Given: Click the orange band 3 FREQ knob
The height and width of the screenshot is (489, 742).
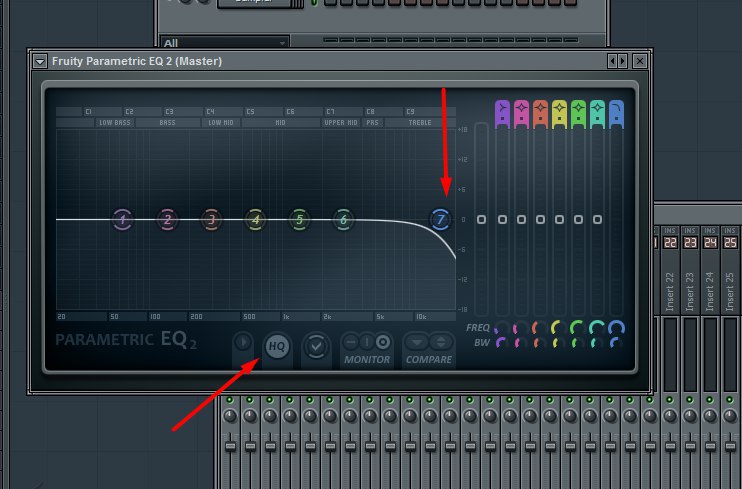Looking at the screenshot, I should point(540,328).
